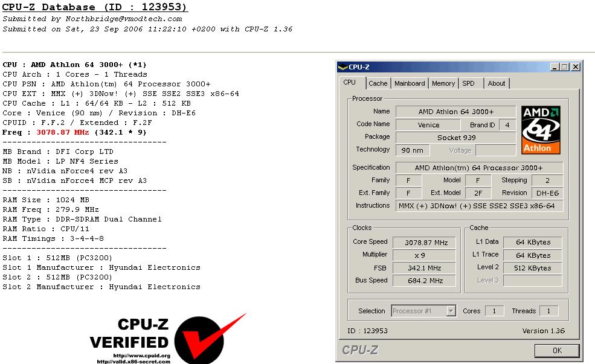Click the FSB value 342.1 MHz

pyautogui.click(x=424, y=268)
